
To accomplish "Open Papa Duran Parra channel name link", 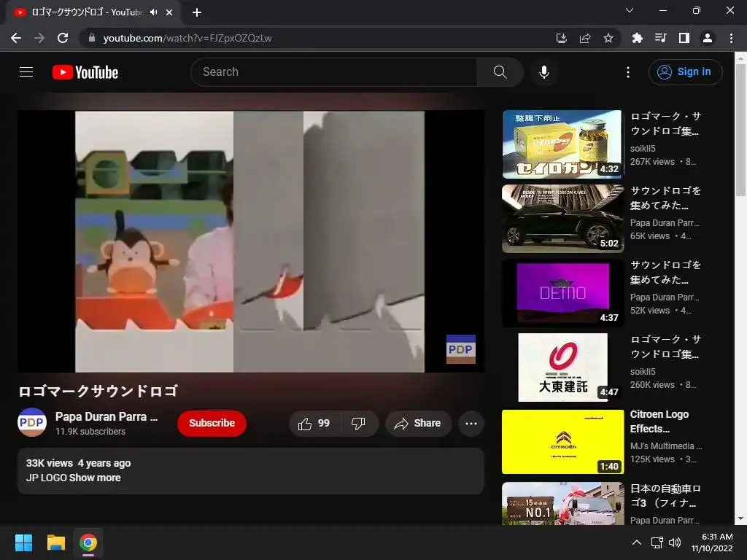I will tap(107, 416).
